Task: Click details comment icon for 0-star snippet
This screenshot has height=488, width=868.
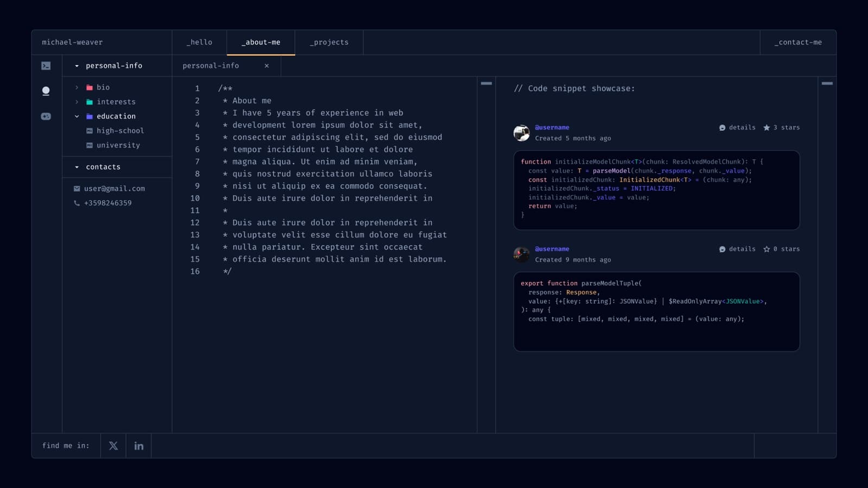Action: tap(722, 249)
